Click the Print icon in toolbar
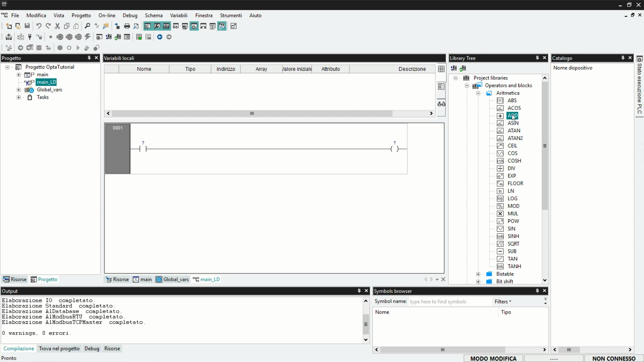 [x=127, y=26]
